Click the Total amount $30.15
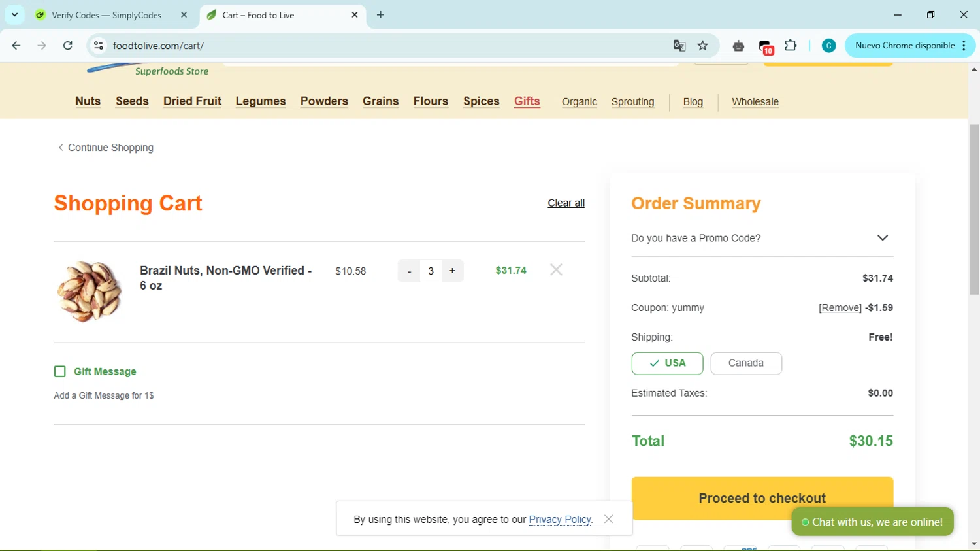The width and height of the screenshot is (980, 551). [871, 441]
